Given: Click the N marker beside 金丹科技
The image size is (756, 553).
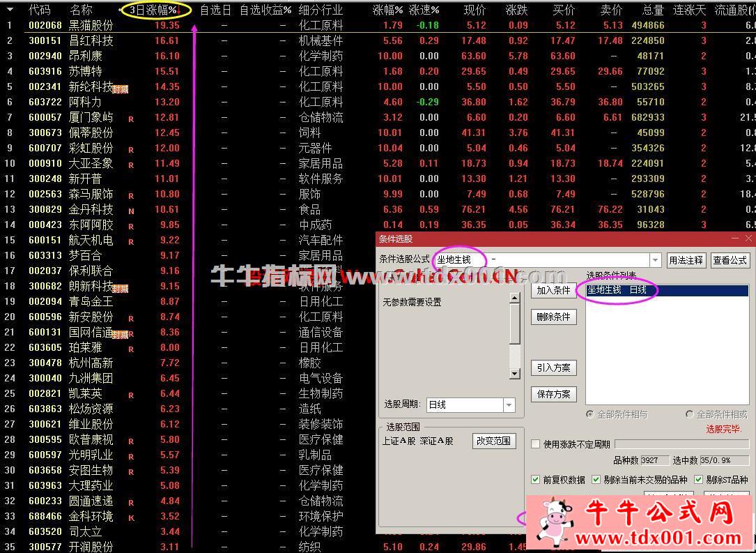Looking at the screenshot, I should (x=131, y=211).
